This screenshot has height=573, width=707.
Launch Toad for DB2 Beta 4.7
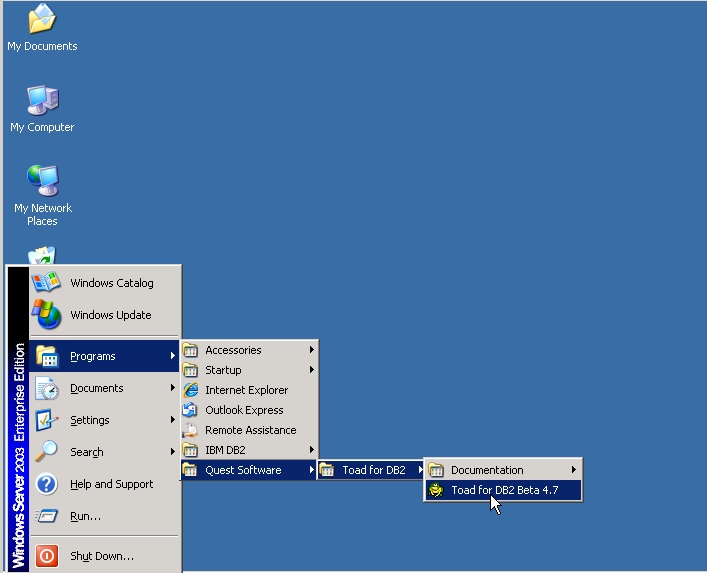(x=503, y=490)
